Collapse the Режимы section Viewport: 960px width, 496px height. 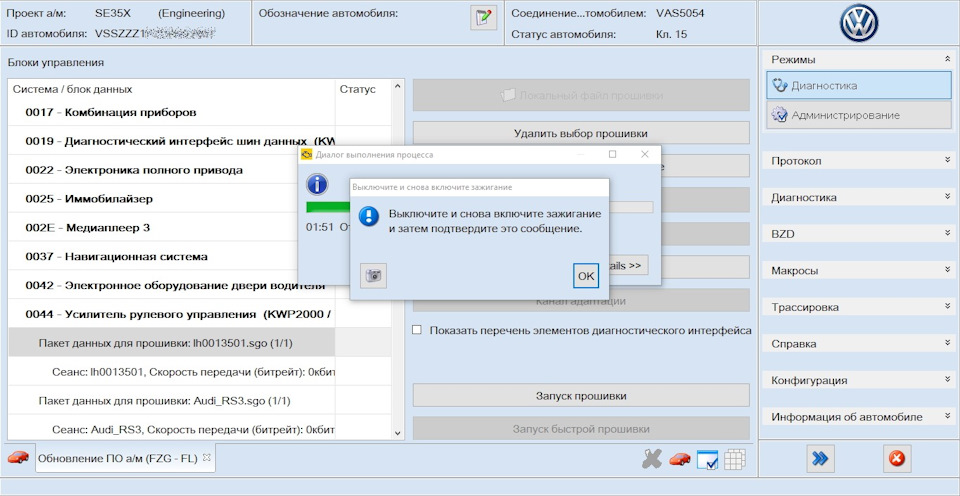[x=947, y=59]
